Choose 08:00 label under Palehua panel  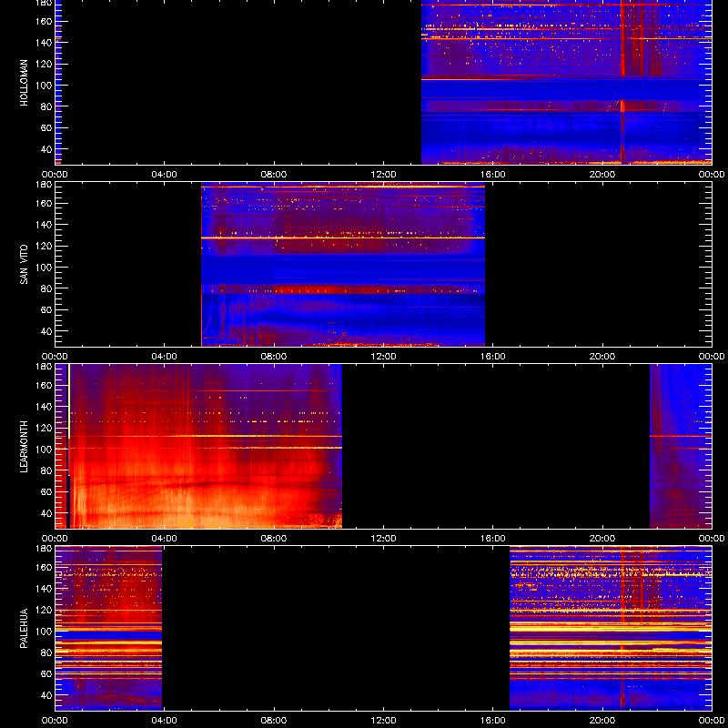point(274,721)
